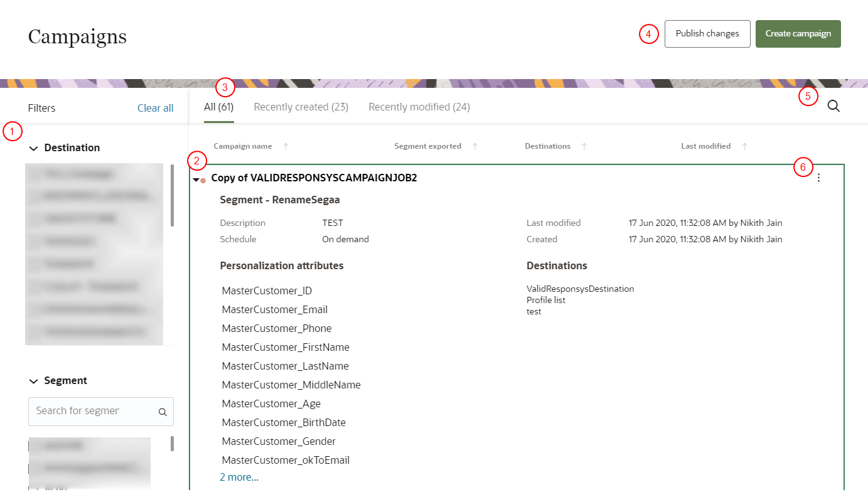Select the MasterCustomer_FirstName attribute
This screenshot has width=868, height=497.
286,347
